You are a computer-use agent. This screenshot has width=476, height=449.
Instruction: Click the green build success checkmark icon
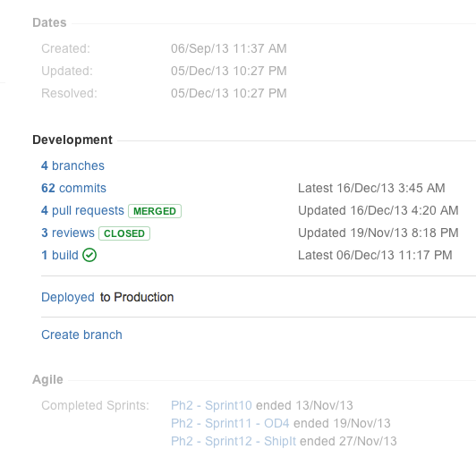(89, 255)
